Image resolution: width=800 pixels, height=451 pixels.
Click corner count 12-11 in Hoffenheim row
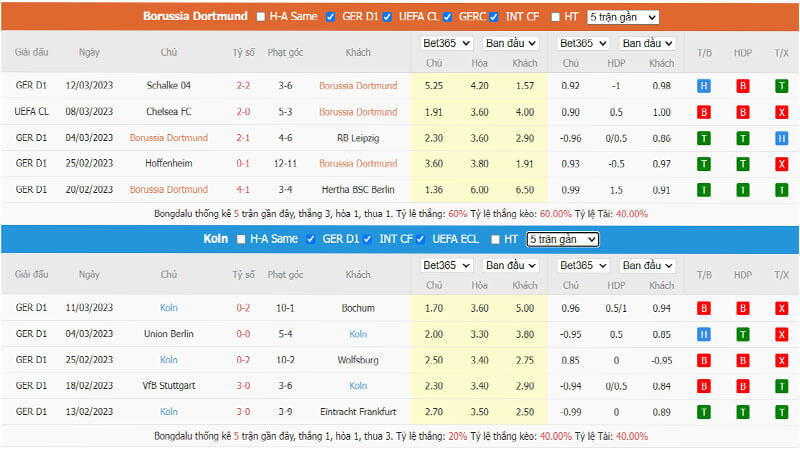(285, 164)
